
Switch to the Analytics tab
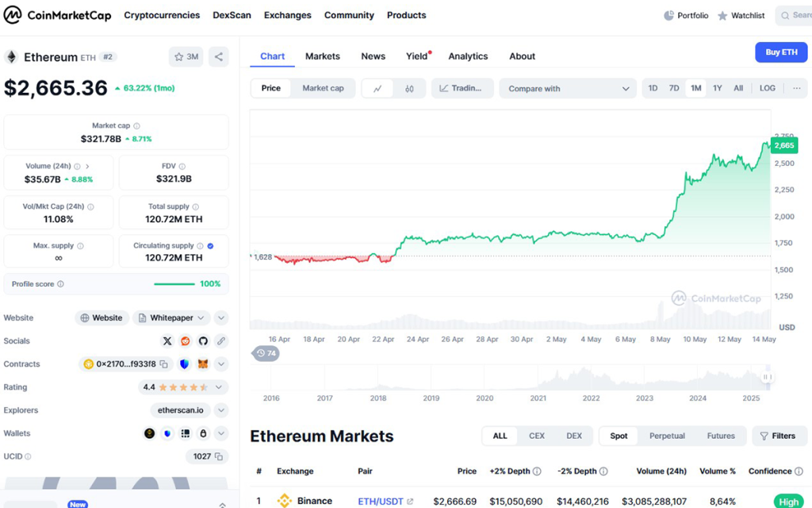(468, 56)
